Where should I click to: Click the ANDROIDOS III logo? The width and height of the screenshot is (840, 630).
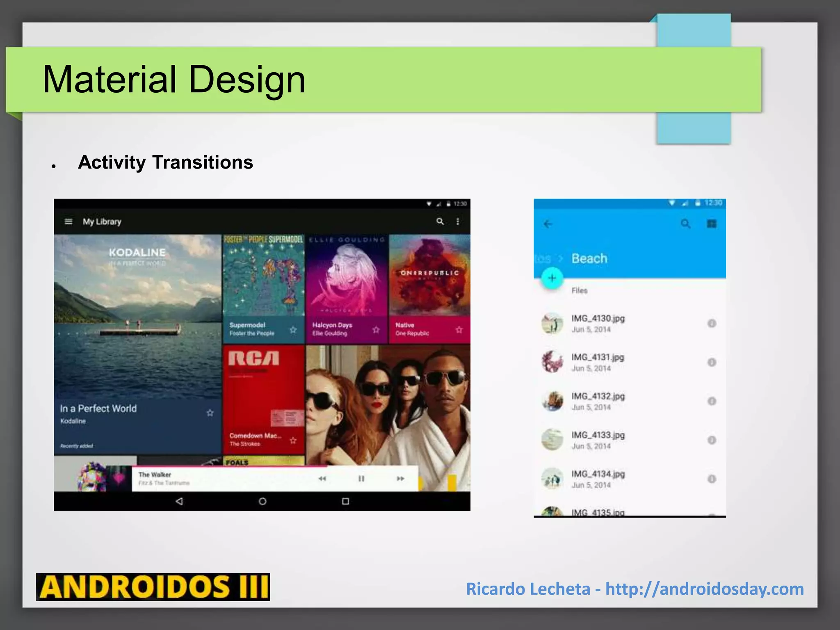(153, 587)
